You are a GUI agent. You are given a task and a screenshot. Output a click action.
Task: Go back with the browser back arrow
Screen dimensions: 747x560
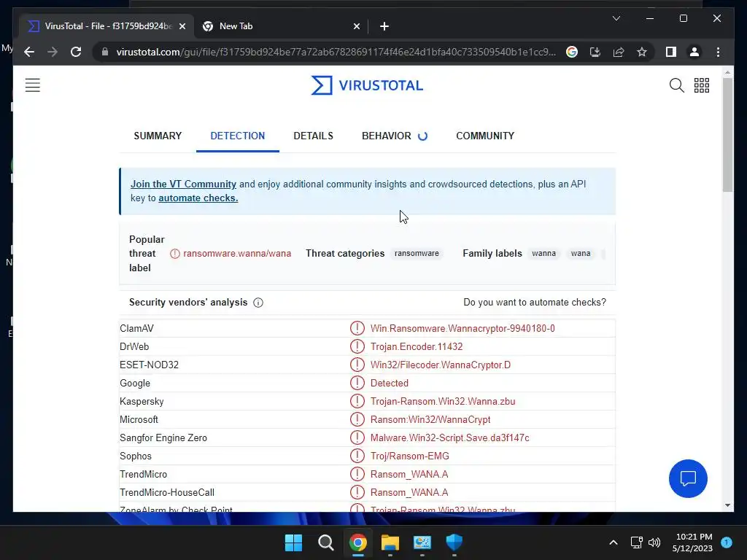coord(29,52)
